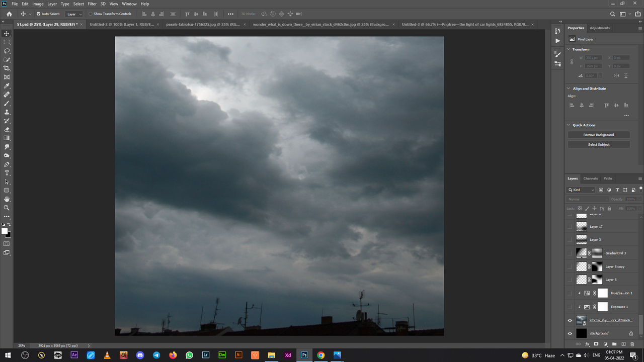Hide the stormy_sky layer
The width and height of the screenshot is (644, 362).
click(570, 320)
